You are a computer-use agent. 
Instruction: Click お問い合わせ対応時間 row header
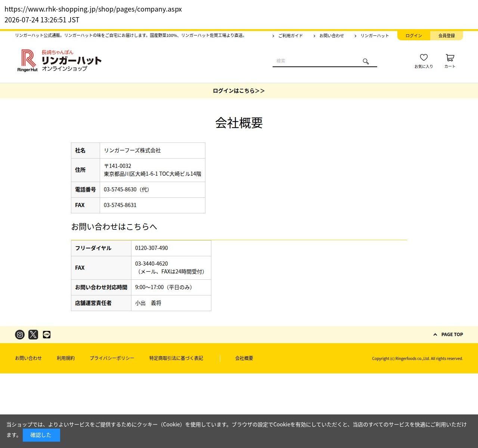point(101,287)
